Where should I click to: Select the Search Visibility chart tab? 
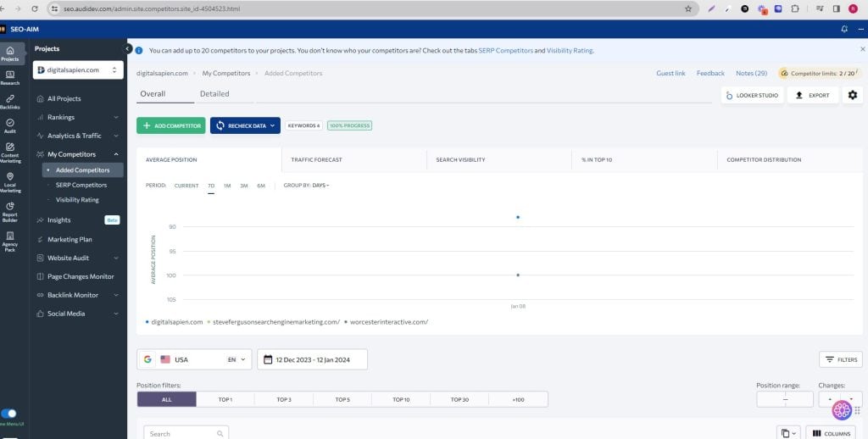499,159
